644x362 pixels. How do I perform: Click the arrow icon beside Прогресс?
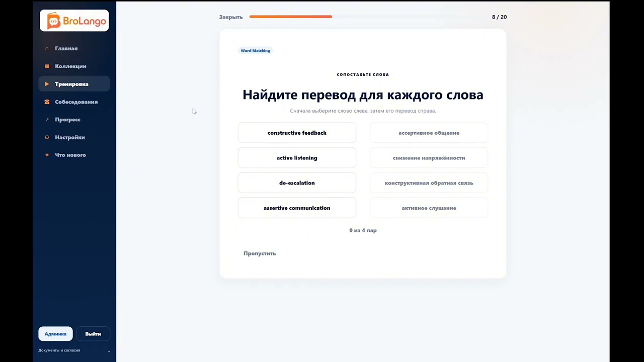(47, 120)
